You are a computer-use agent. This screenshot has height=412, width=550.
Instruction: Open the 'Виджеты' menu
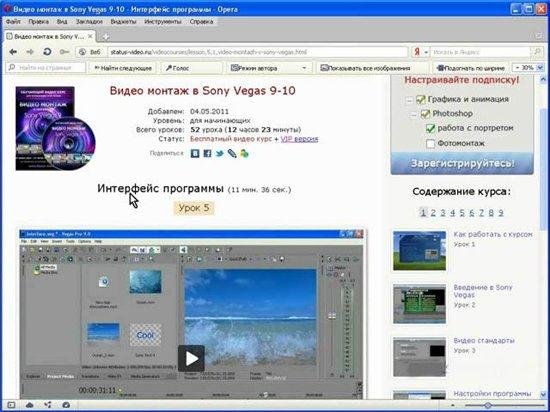(x=123, y=21)
